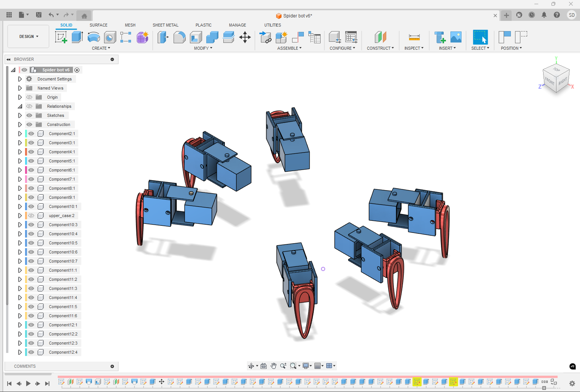Open the SHEET METAL tab
Image resolution: width=580 pixels, height=392 pixels.
166,25
